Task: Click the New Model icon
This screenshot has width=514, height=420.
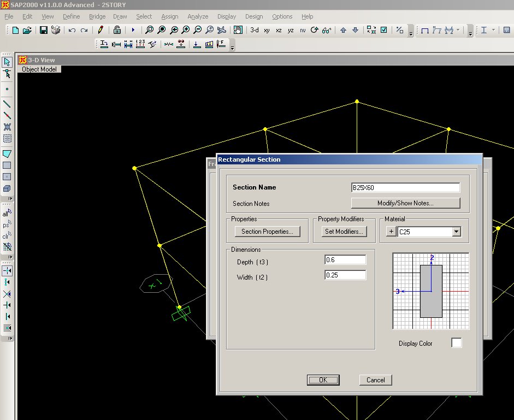Action: [15, 30]
